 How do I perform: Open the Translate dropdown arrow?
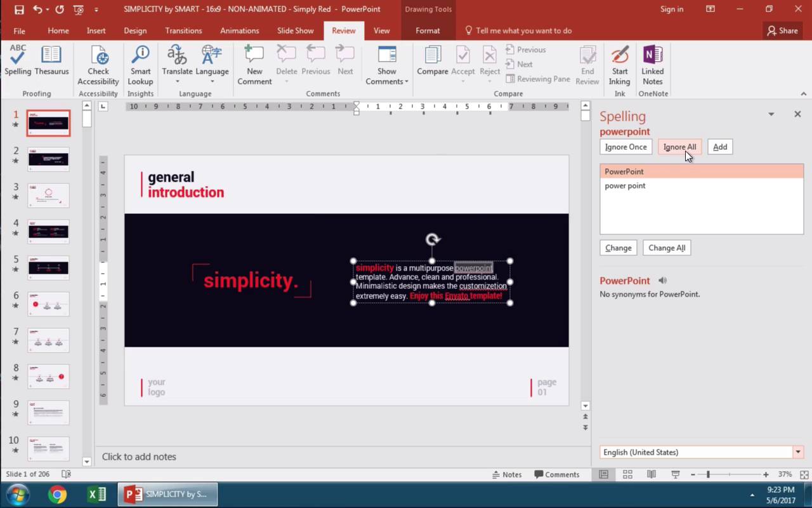coord(177,81)
